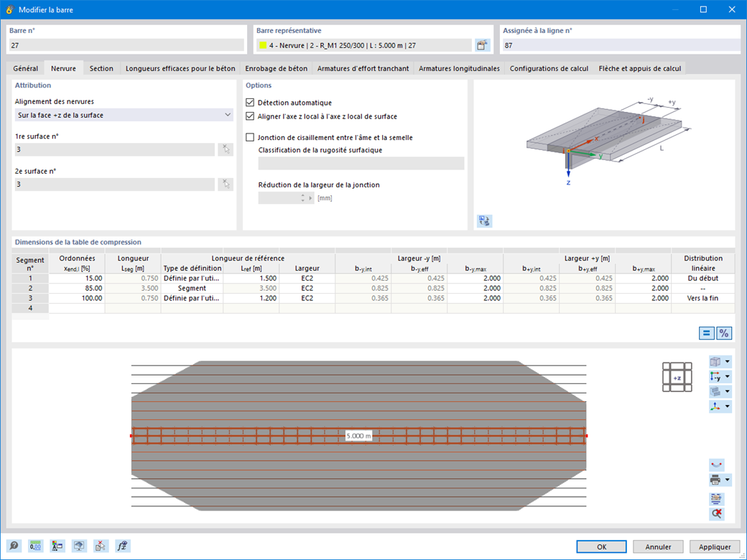Edit representative bar via icon beside the field

pos(483,45)
